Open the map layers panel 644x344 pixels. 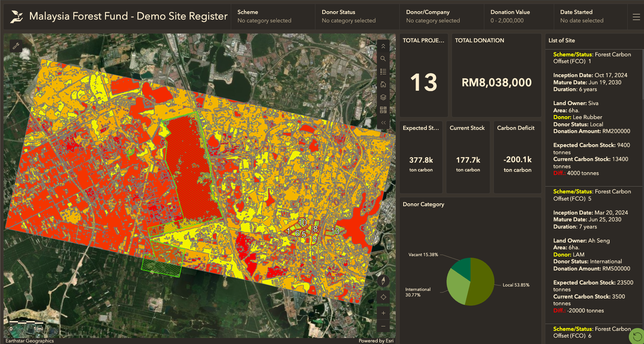click(383, 97)
